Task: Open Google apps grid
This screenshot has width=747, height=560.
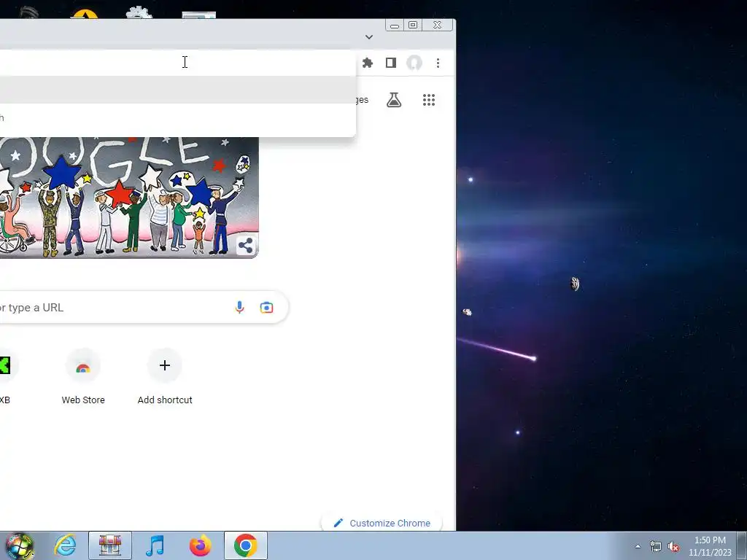Action: point(429,100)
